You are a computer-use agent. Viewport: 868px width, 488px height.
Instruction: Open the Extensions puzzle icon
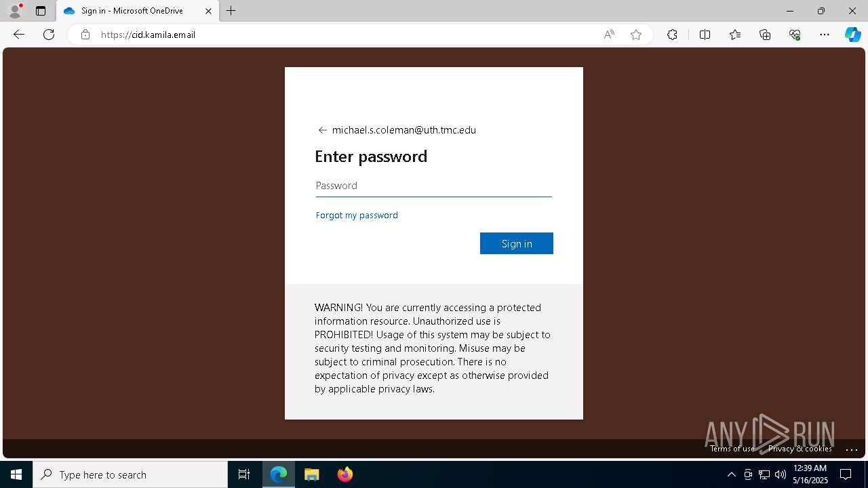672,35
